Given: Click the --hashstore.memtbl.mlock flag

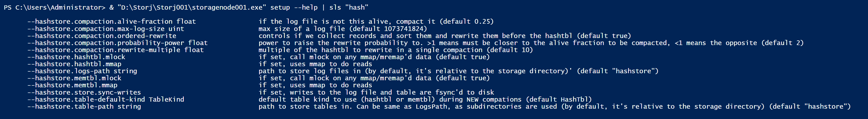Looking at the screenshot, I should tap(74, 78).
